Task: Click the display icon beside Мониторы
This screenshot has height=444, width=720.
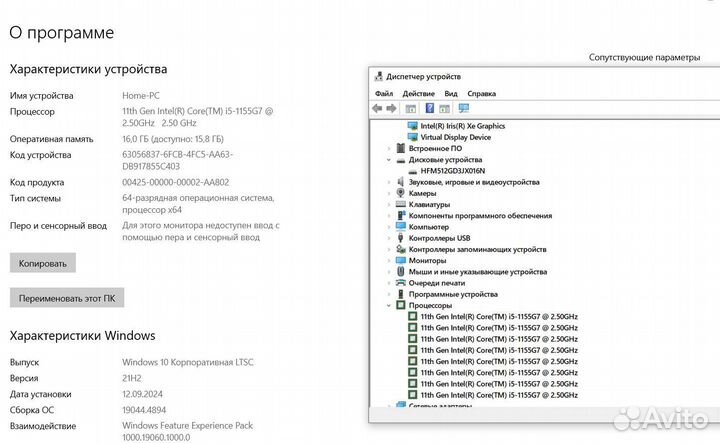Action: tap(400, 260)
